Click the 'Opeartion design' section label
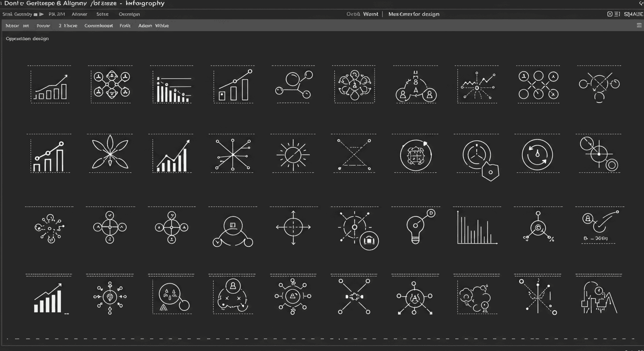The image size is (644, 351). point(27,39)
